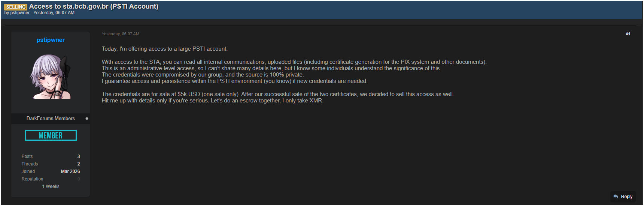Open pstipwner's profile from sidebar username
This screenshot has width=644, height=206.
(x=51, y=40)
